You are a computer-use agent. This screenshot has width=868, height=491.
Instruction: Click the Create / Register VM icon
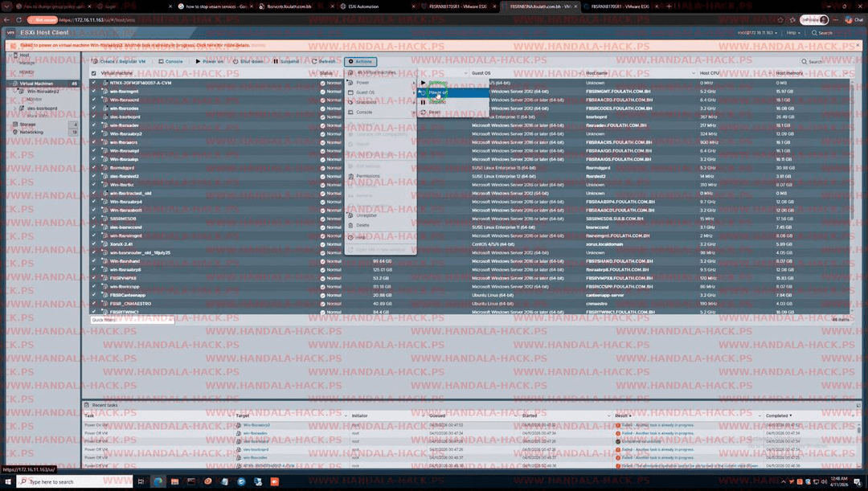95,61
